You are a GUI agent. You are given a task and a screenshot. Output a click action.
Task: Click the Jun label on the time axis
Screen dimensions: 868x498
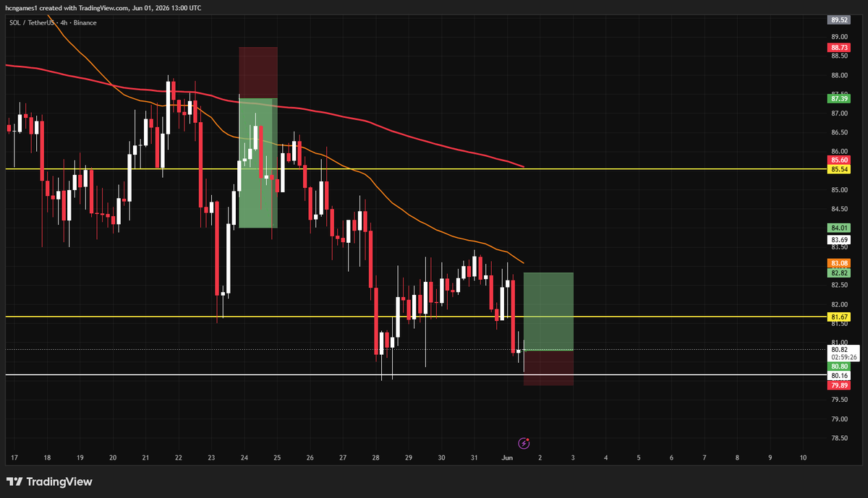pos(507,458)
